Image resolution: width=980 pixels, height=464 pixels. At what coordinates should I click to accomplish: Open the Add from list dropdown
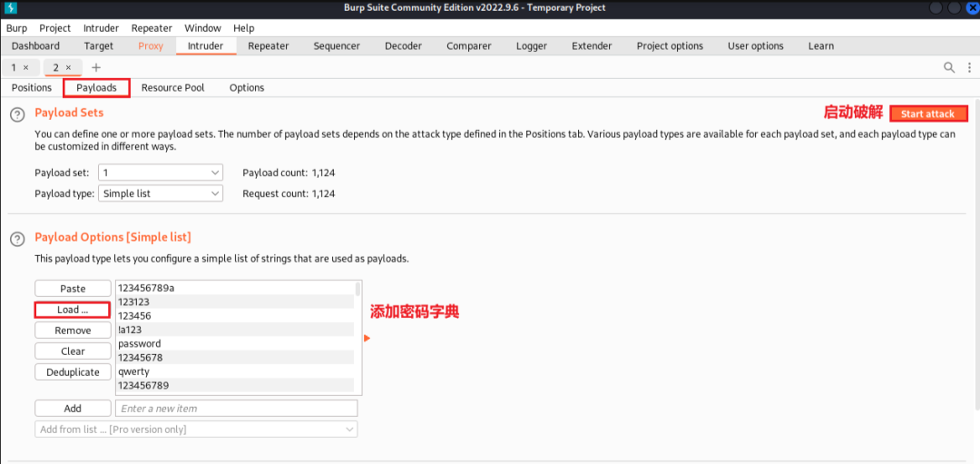196,429
